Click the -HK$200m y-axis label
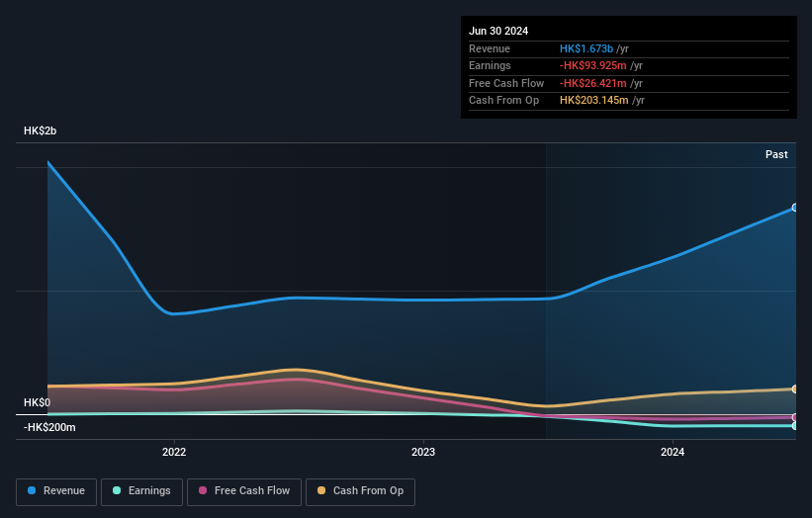812x518 pixels. pos(49,427)
